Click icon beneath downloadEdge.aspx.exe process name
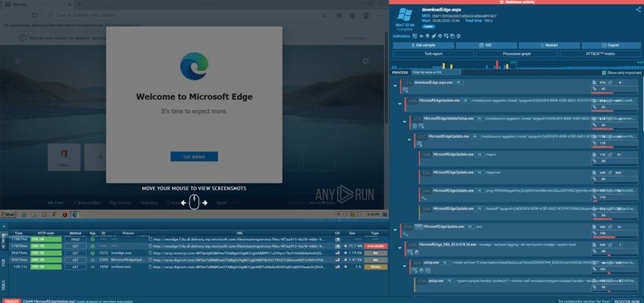 pyautogui.click(x=406, y=89)
